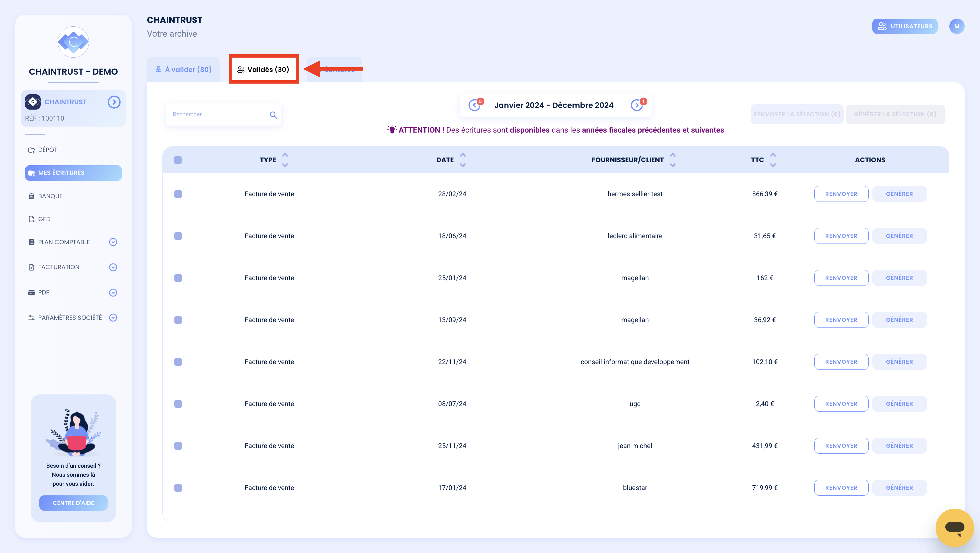Click the magnifier search icon

tap(273, 115)
